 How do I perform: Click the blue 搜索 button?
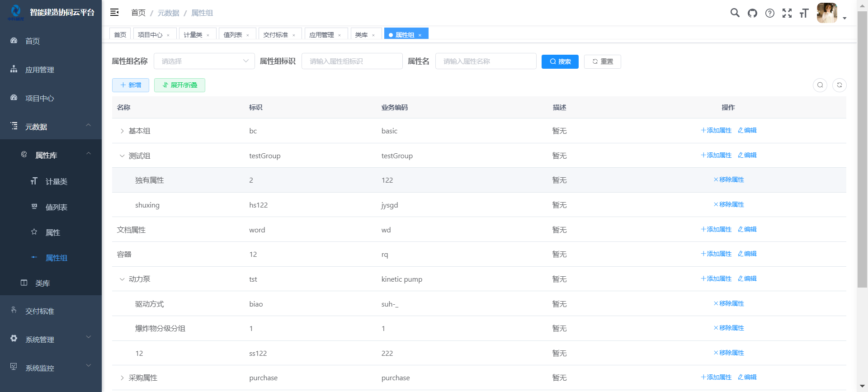tap(560, 61)
